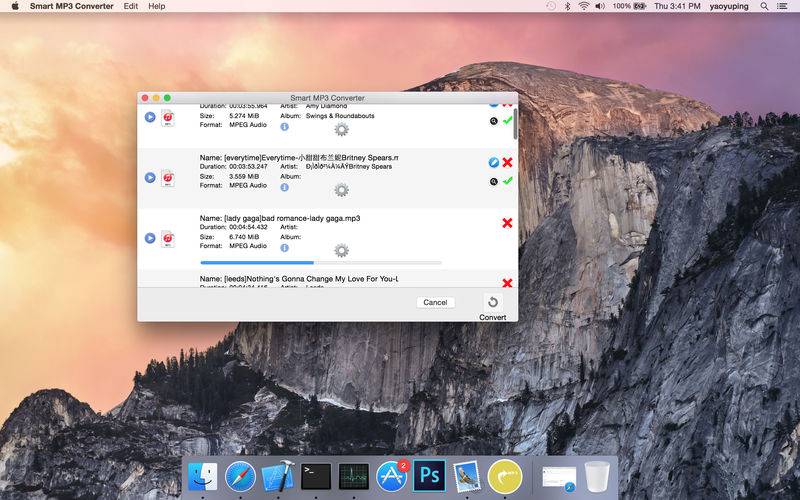
Task: Open settings gear for bad romance track
Action: 341,251
